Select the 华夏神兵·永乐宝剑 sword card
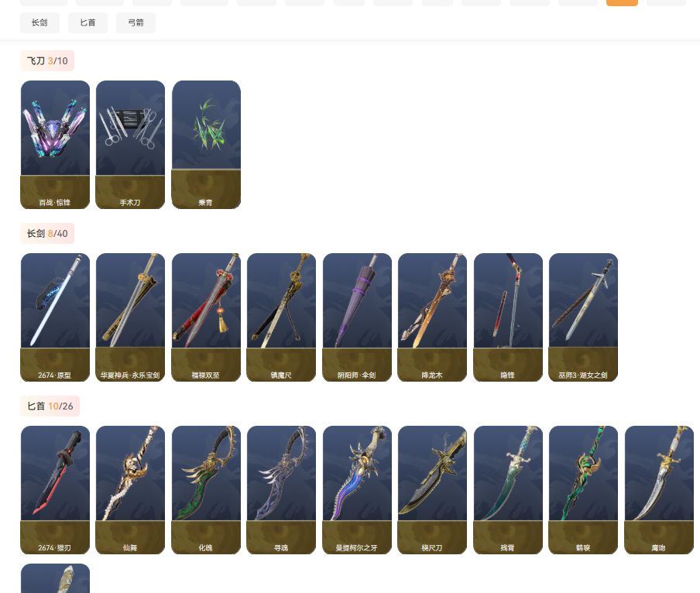The height and width of the screenshot is (593, 700). [x=130, y=317]
